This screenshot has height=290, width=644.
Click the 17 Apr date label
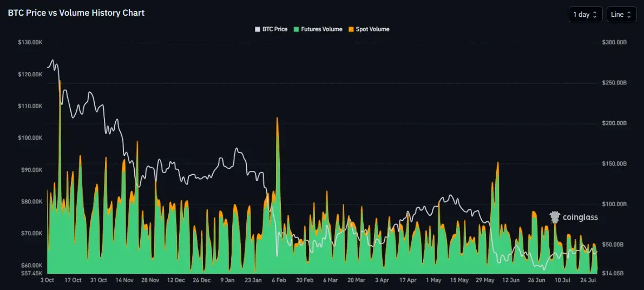pos(408,280)
